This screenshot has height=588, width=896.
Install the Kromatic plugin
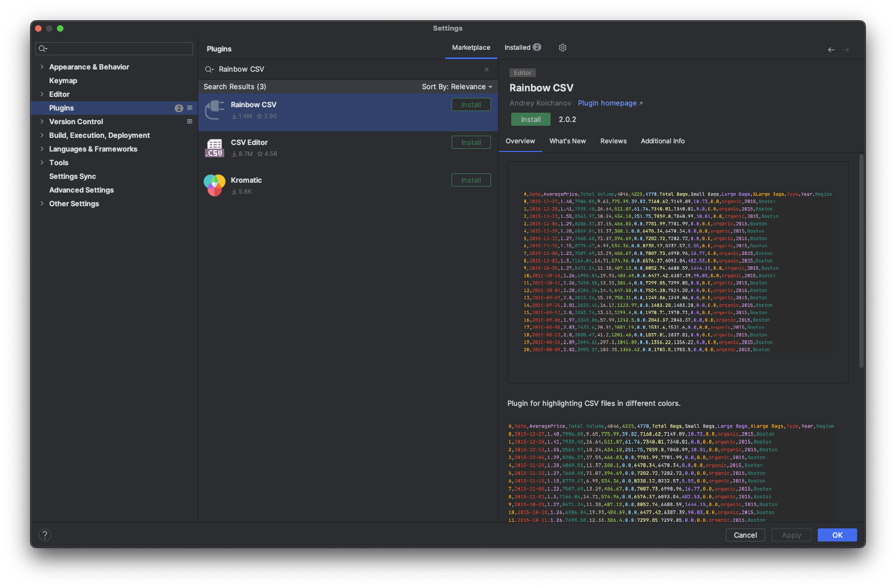click(471, 180)
